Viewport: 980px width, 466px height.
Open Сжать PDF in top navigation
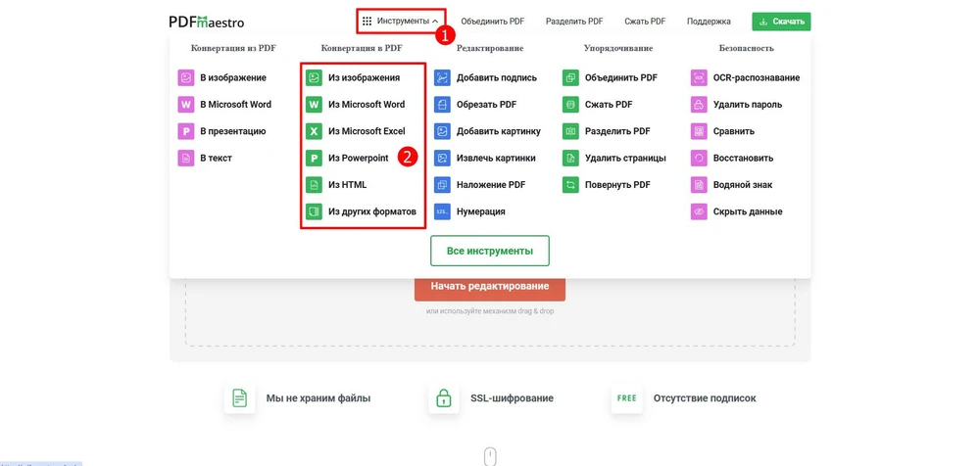pyautogui.click(x=645, y=22)
